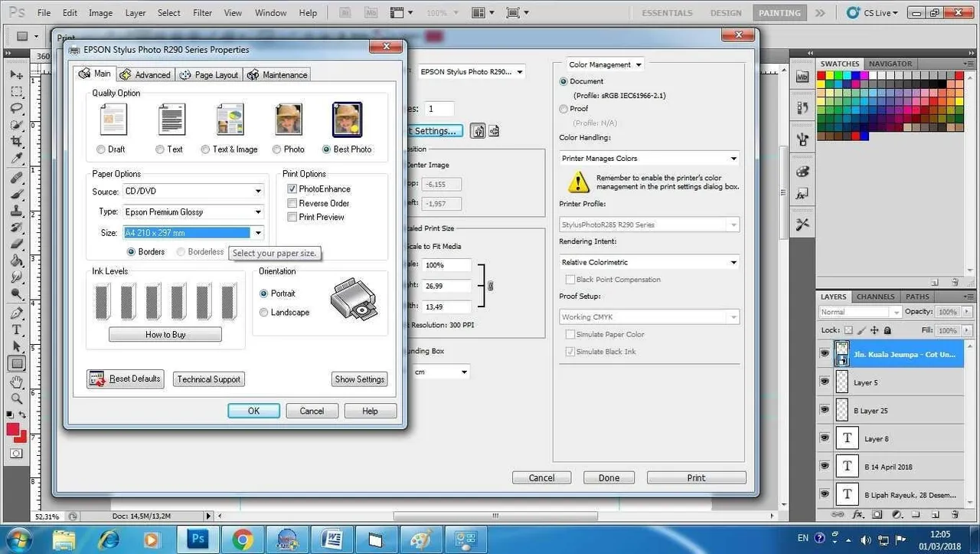This screenshot has width=980, height=554.
Task: Uncheck the PhotoEnhance checkbox
Action: pyautogui.click(x=292, y=188)
